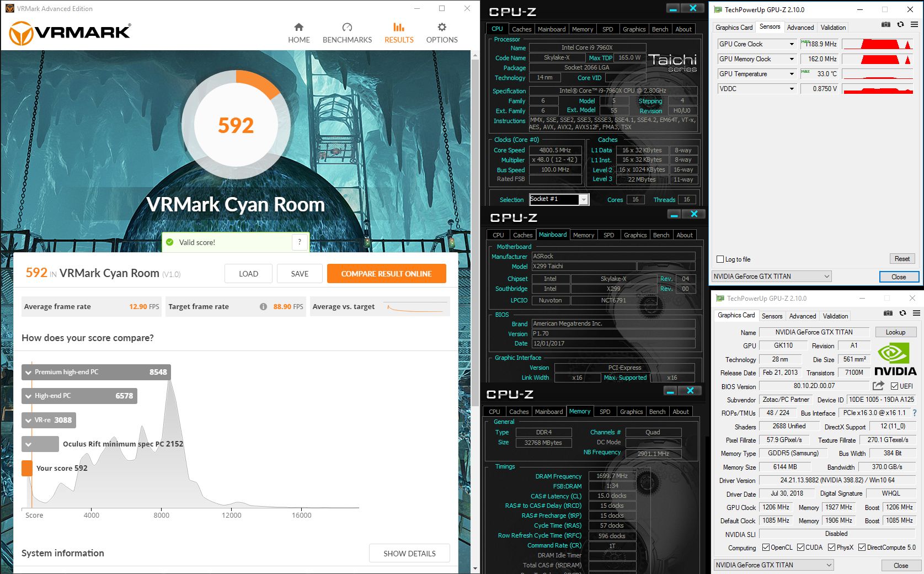Toggle the OpenCL computing checkbox

(x=766, y=548)
